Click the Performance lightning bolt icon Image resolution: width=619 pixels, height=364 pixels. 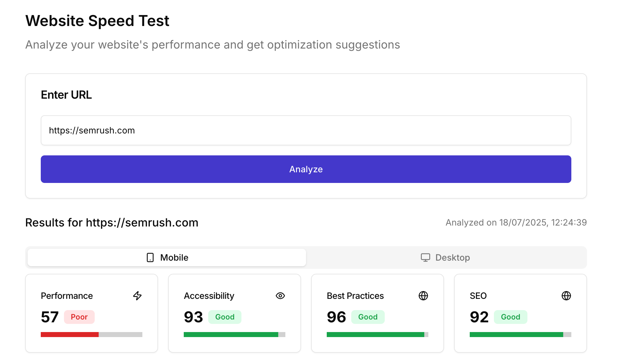click(x=137, y=296)
